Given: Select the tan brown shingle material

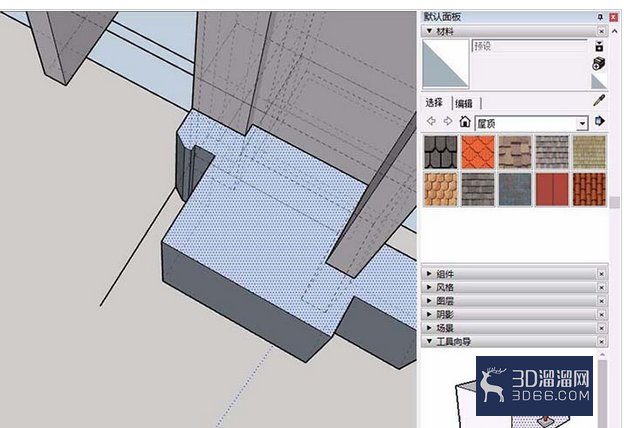Looking at the screenshot, I should (515, 152).
